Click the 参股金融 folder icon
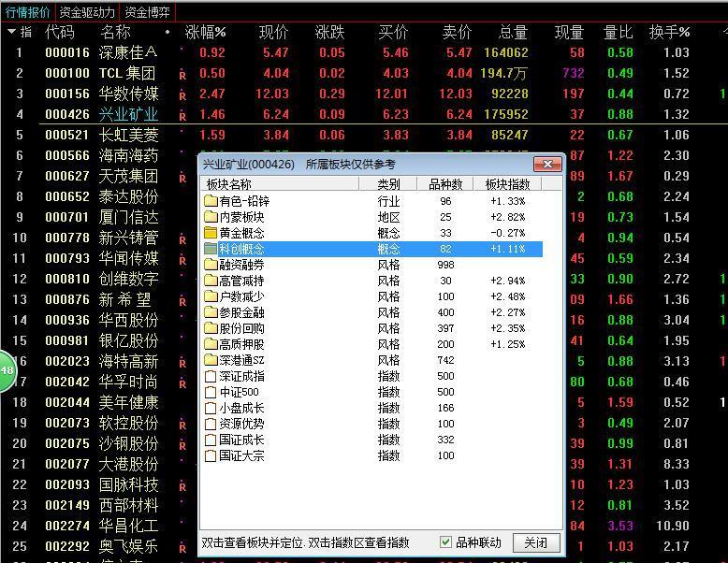The image size is (728, 563). (211, 312)
